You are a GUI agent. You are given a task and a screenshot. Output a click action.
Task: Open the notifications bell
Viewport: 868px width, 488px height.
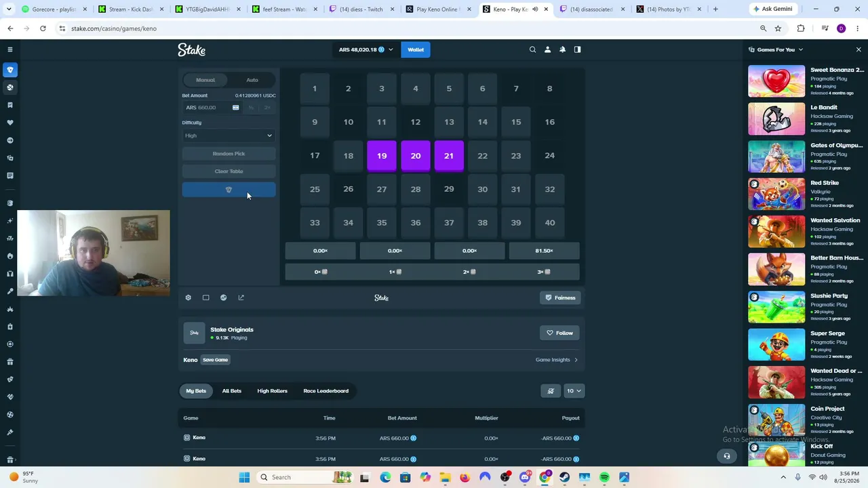coord(562,49)
